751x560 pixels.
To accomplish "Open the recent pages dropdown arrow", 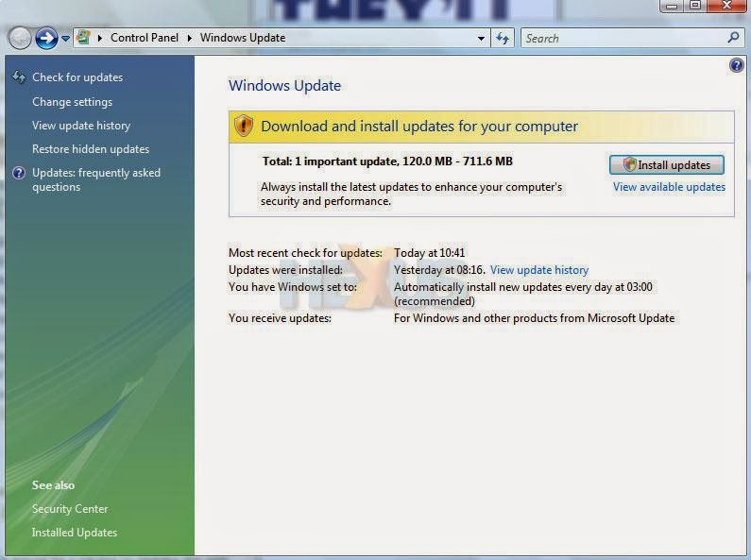I will click(x=65, y=38).
